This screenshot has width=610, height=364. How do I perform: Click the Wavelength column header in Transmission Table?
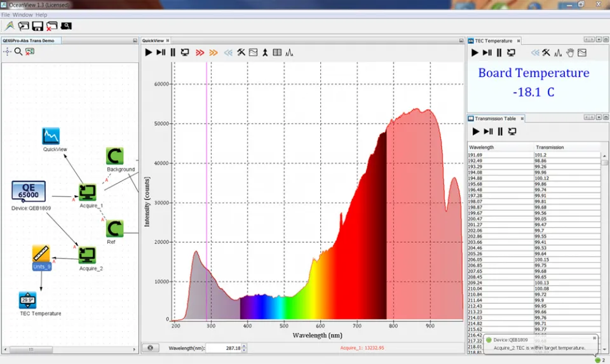click(x=500, y=147)
